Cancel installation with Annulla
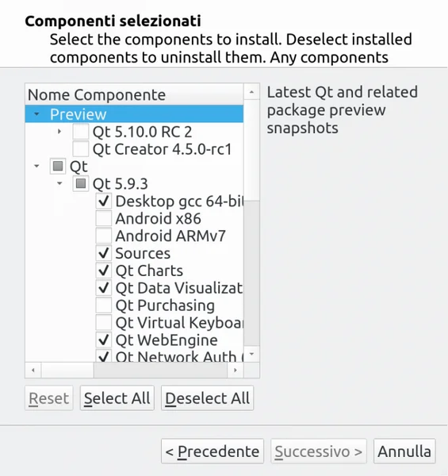 pos(404,451)
